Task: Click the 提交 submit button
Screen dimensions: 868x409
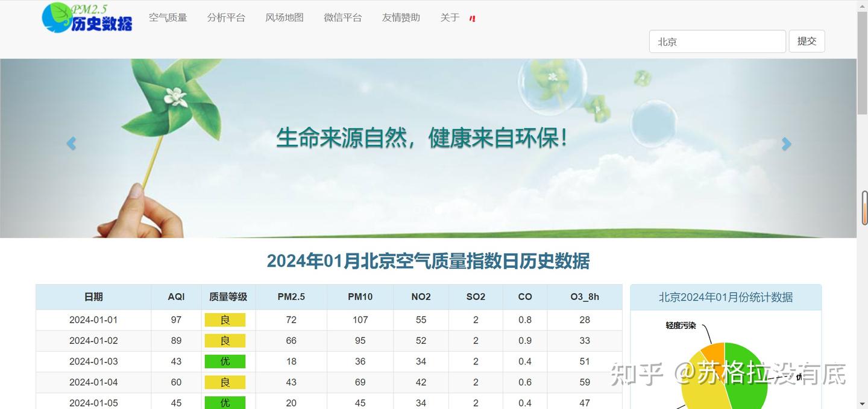Action: pos(807,41)
